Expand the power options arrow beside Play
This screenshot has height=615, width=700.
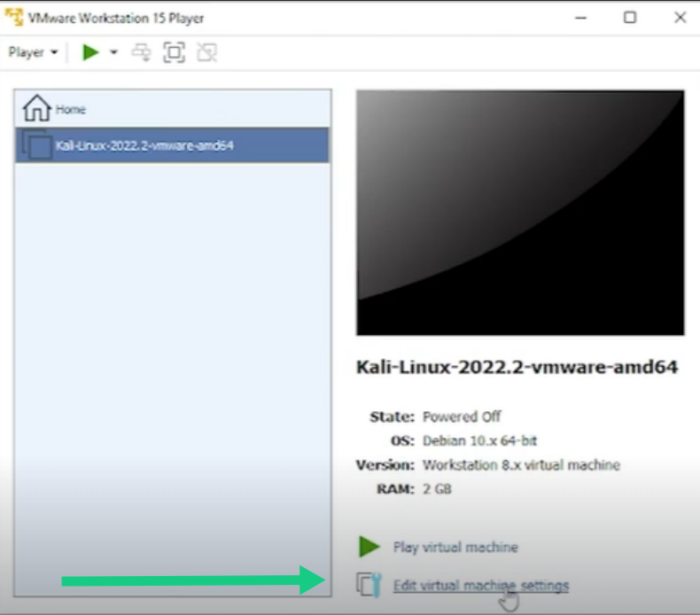(x=113, y=52)
